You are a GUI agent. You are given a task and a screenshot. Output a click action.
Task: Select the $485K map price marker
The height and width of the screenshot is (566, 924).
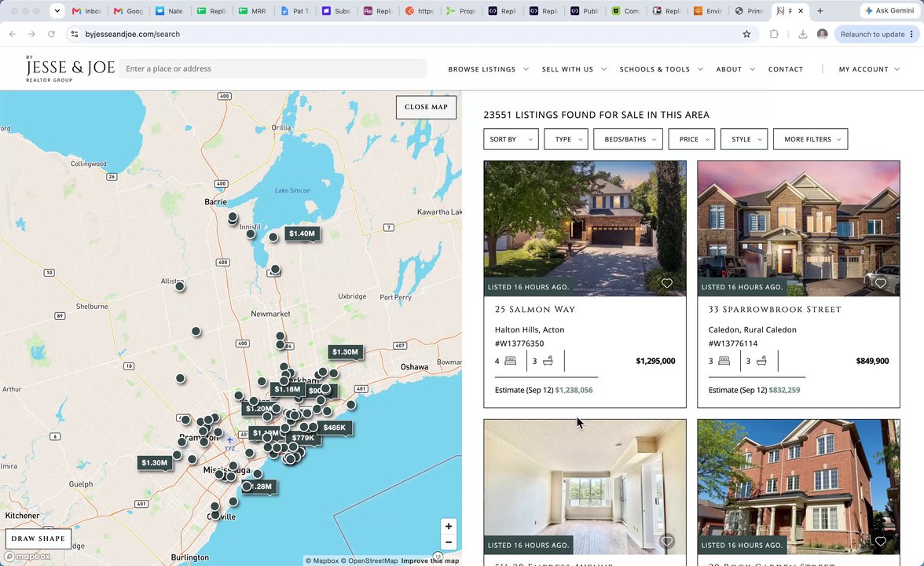[335, 428]
